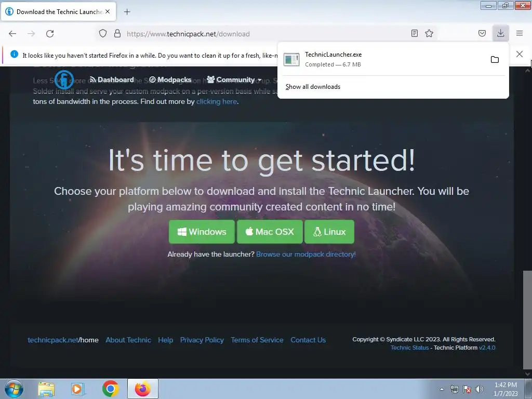The image size is (532, 399).
Task: Bookmark this page with the star
Action: [x=429, y=33]
